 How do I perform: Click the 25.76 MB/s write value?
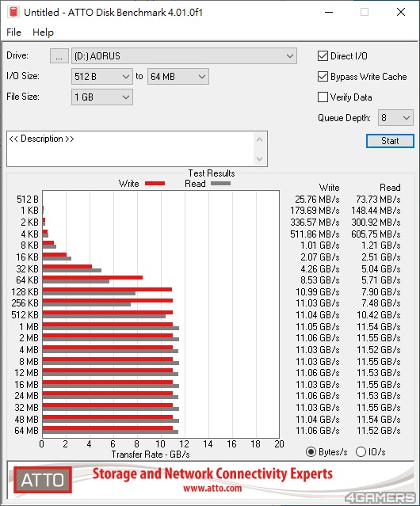click(x=317, y=199)
